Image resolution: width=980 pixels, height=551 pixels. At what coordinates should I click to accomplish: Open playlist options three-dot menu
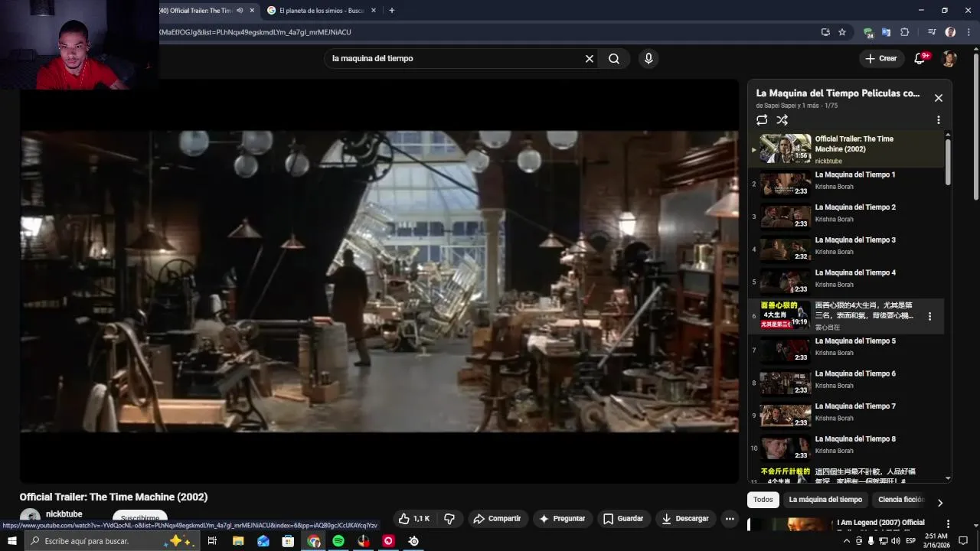point(939,120)
